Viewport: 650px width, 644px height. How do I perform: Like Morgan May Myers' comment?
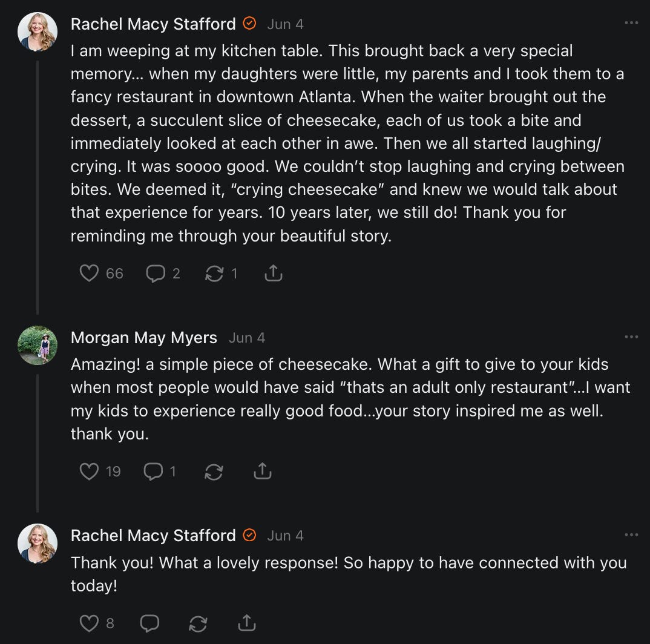click(x=90, y=471)
